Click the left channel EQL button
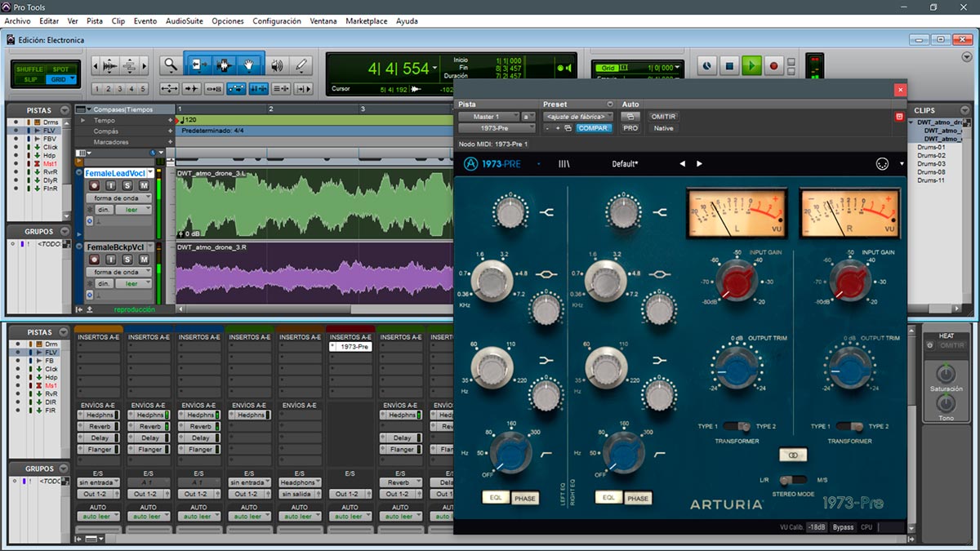Screen dimensions: 980x551 pyautogui.click(x=496, y=497)
